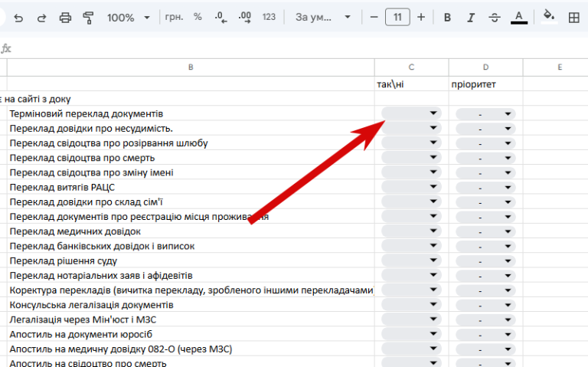Select cell Переклад свідоцтва про розірвання шлюбу
This screenshot has height=367, width=588.
coord(191,143)
